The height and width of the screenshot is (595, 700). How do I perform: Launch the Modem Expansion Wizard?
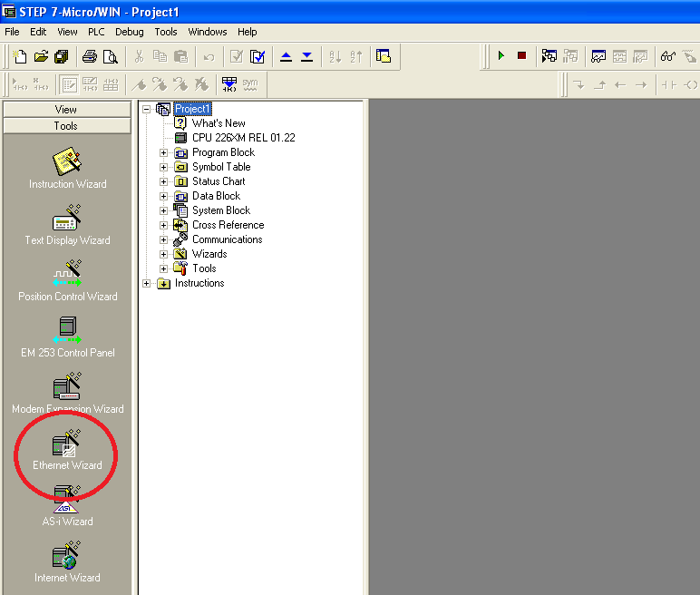(67, 393)
